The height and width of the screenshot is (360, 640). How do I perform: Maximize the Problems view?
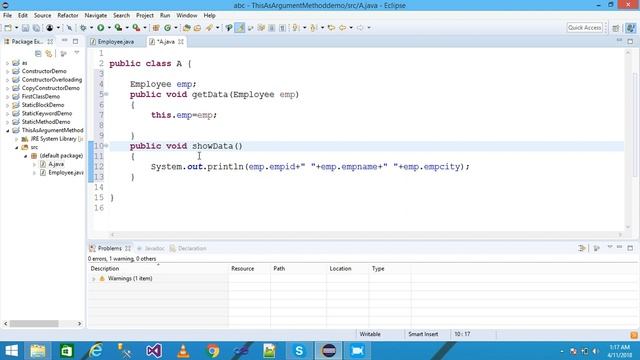point(630,248)
